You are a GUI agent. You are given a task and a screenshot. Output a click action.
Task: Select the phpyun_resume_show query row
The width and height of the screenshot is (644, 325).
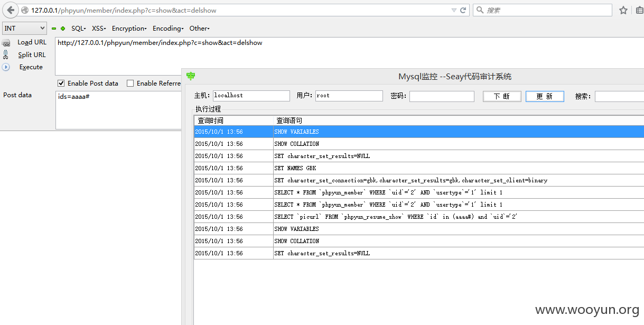coord(419,217)
